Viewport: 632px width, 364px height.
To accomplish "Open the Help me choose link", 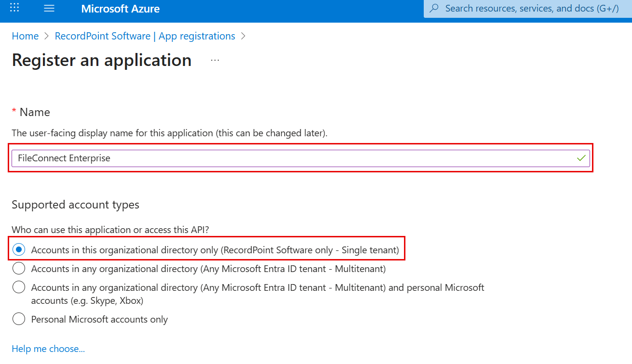I will point(48,349).
